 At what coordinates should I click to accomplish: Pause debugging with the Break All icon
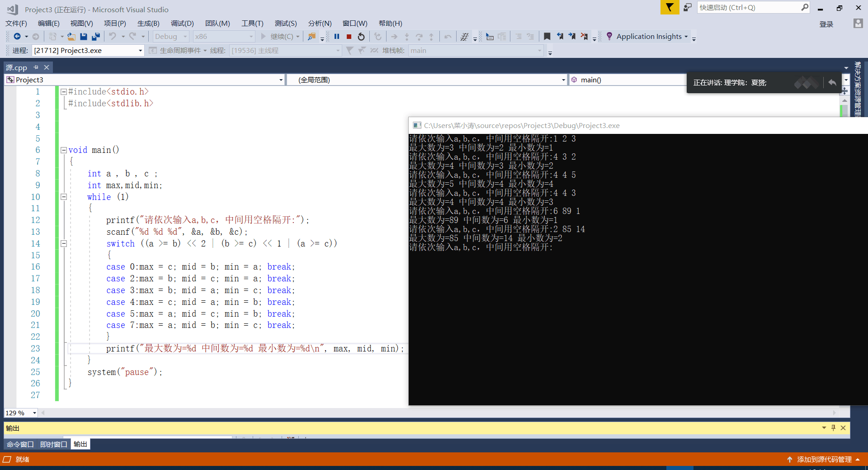pos(337,37)
